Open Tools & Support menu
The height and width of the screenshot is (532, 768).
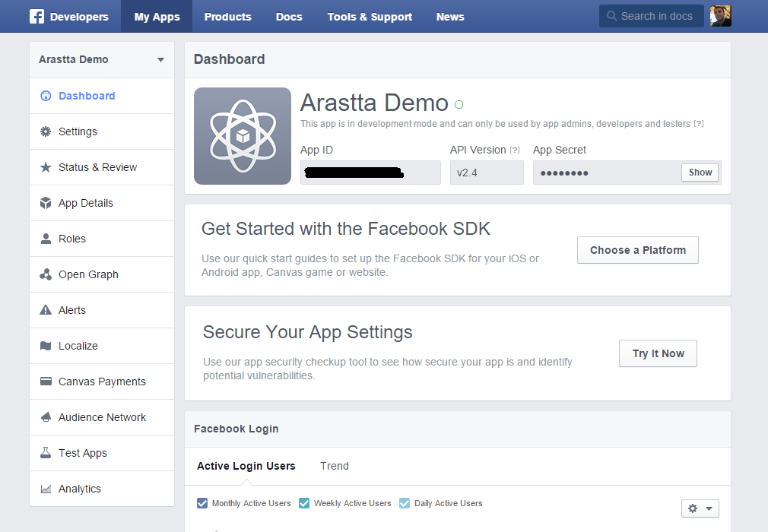(x=370, y=16)
